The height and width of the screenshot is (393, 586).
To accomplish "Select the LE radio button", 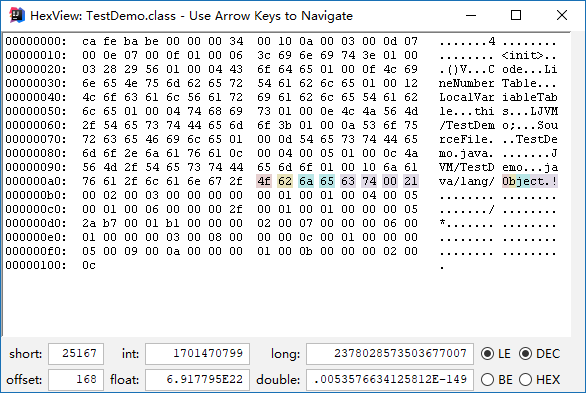I will pos(487,353).
